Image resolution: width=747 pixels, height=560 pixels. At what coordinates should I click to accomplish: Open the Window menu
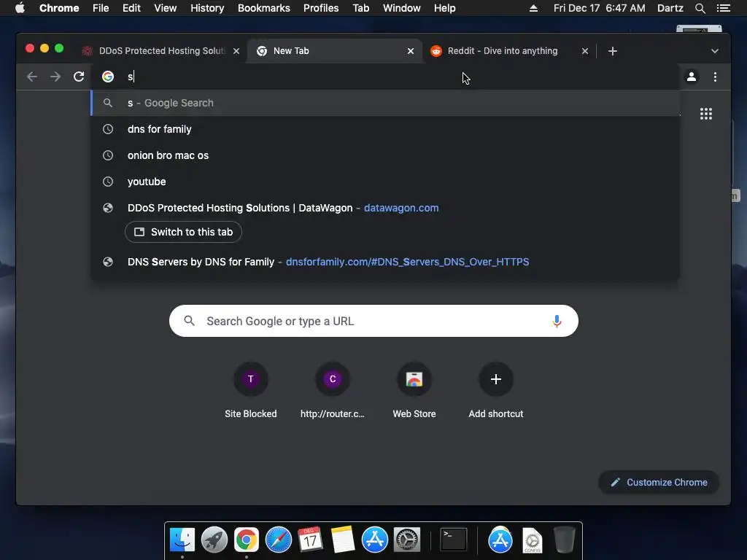click(402, 8)
